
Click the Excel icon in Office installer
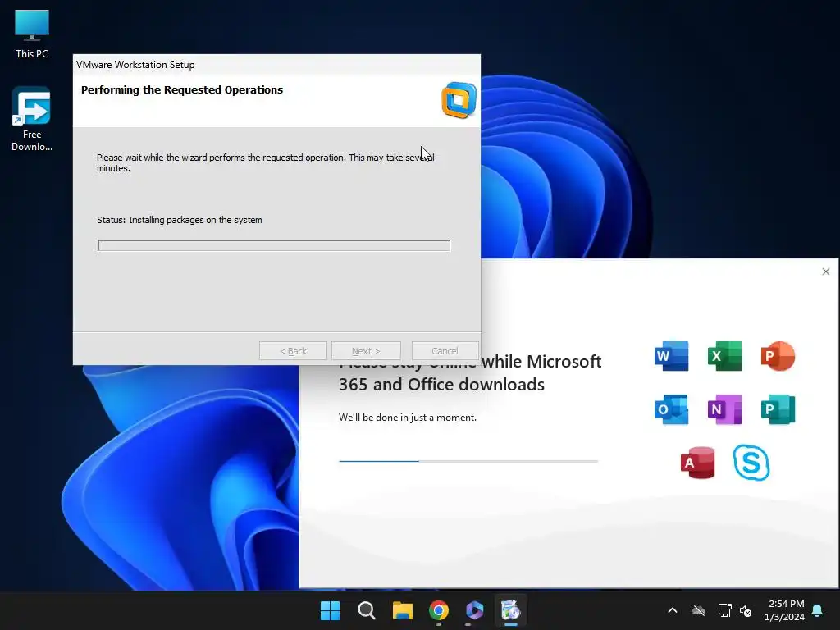(x=724, y=356)
